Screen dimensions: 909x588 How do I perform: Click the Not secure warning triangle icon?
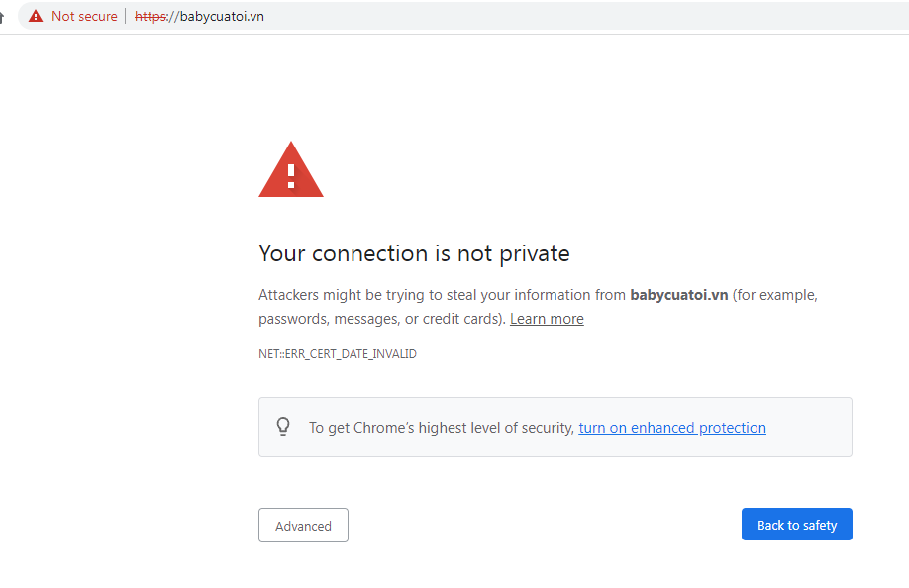point(36,16)
